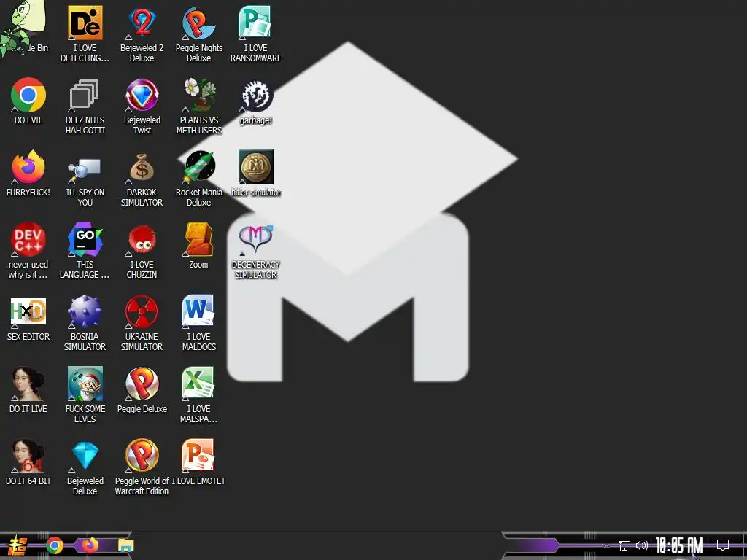
Task: Open the 'BOSNIA SIMULATOR' mine icon shortcut
Action: coord(85,323)
